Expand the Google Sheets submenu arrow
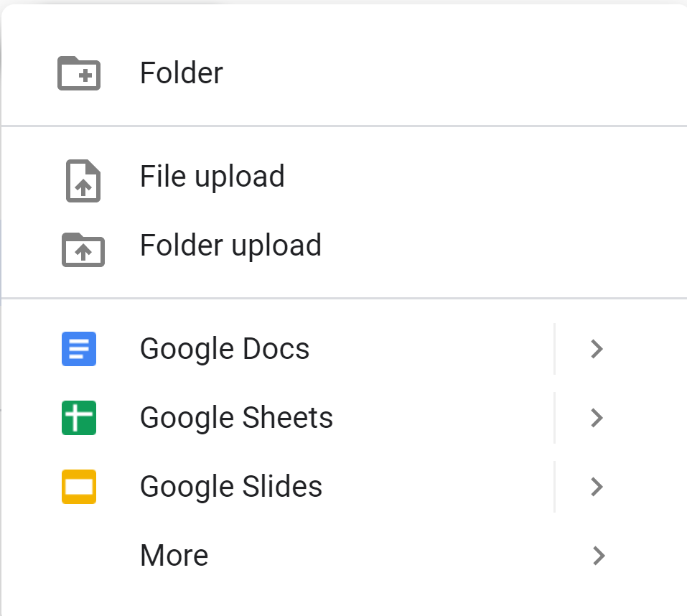This screenshot has height=616, width=687. pos(596,418)
